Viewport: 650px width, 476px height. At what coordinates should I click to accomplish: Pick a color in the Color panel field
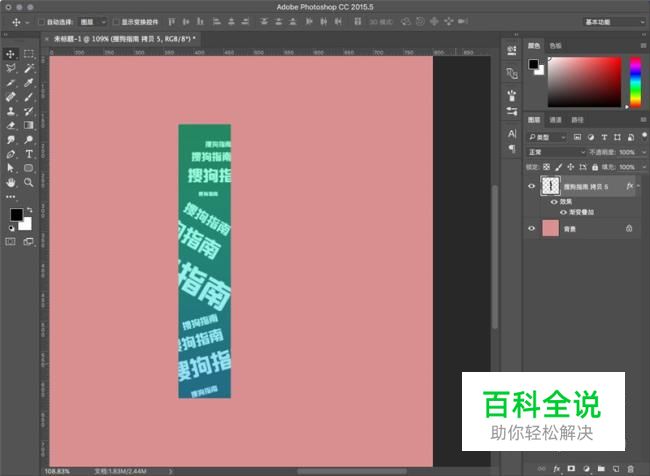pyautogui.click(x=585, y=82)
